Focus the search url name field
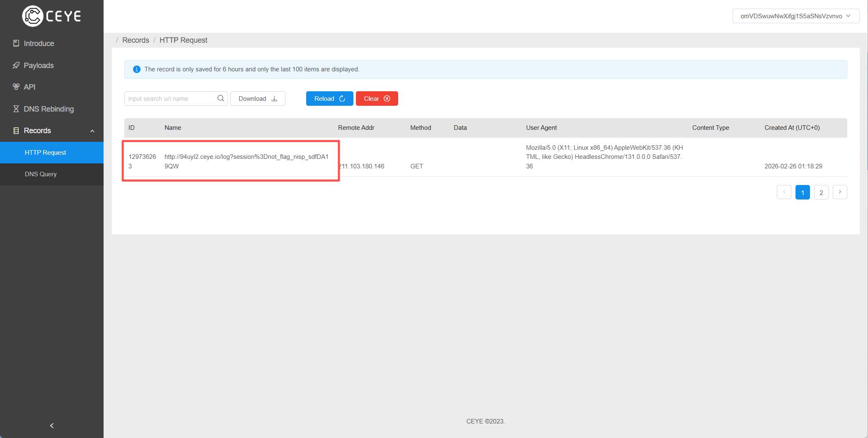This screenshot has width=868, height=438. (170, 99)
